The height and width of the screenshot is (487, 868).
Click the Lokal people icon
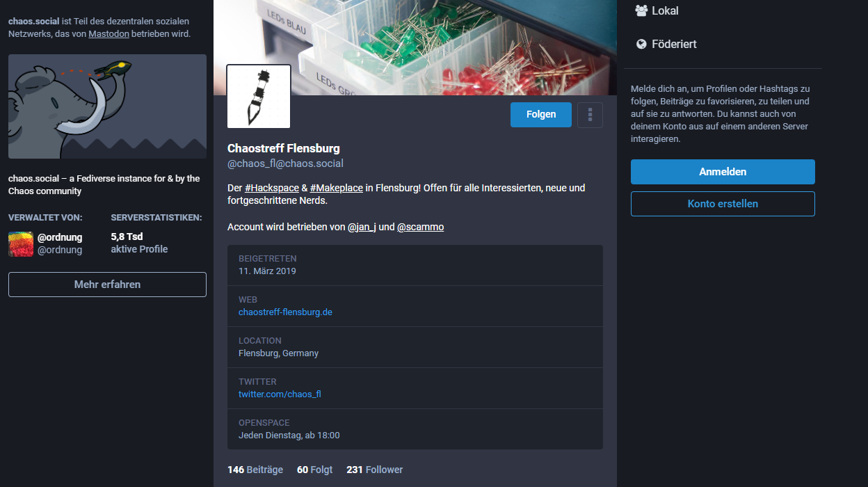[641, 10]
